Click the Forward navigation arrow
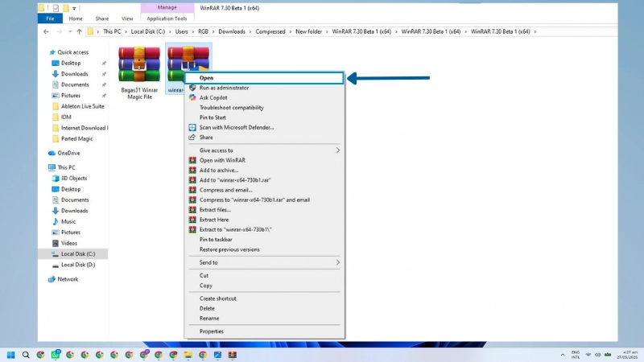This screenshot has width=644, height=362. [x=59, y=31]
